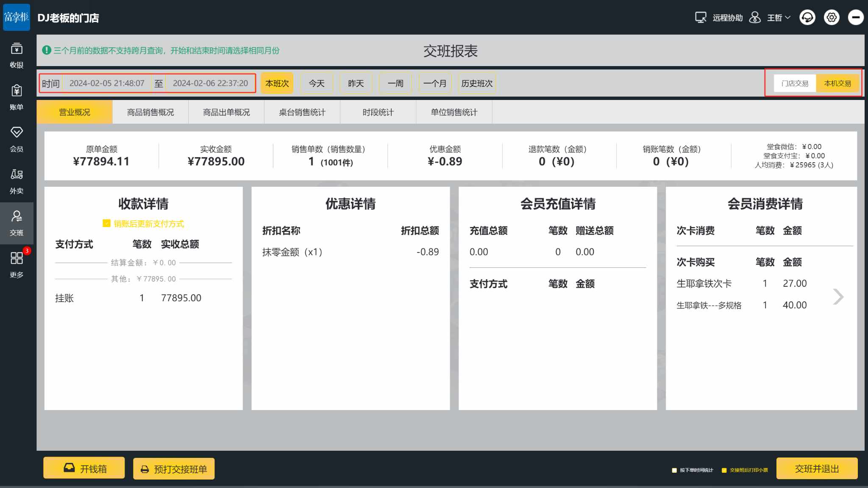
Task: Click the 原单金额 ¥77894.11 value
Action: (101, 161)
